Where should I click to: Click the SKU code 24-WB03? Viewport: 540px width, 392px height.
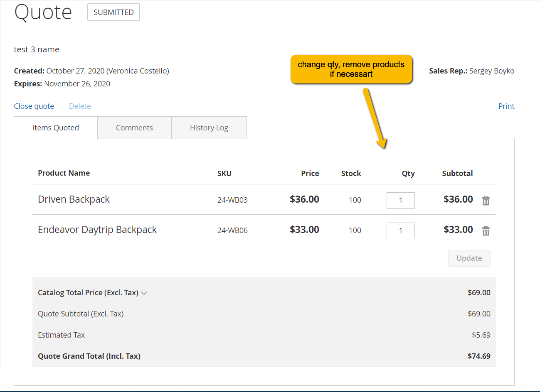pyautogui.click(x=232, y=200)
